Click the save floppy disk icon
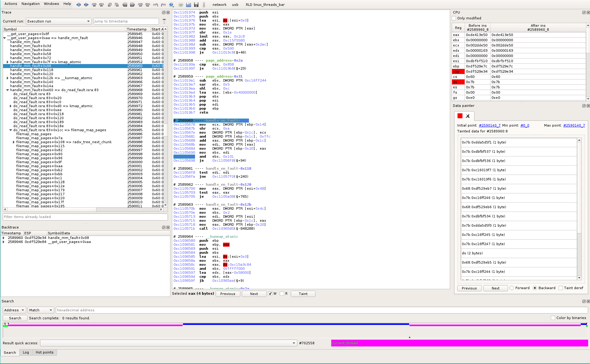The image size is (590, 364). point(196,5)
